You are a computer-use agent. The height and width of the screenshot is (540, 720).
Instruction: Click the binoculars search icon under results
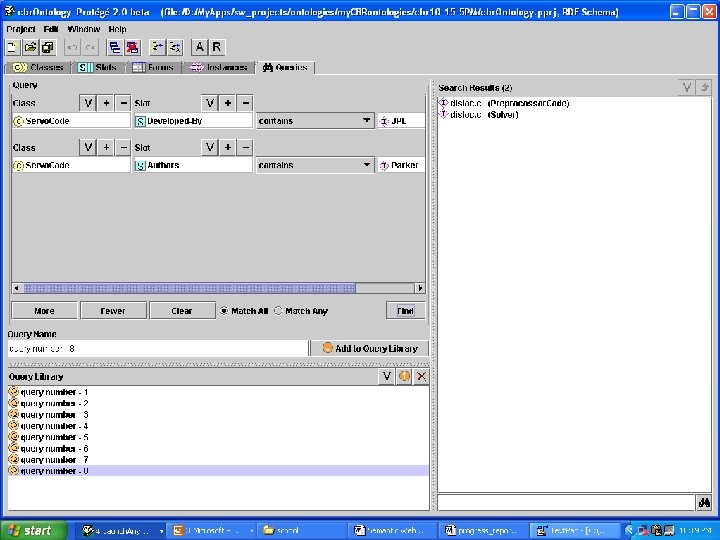[704, 502]
